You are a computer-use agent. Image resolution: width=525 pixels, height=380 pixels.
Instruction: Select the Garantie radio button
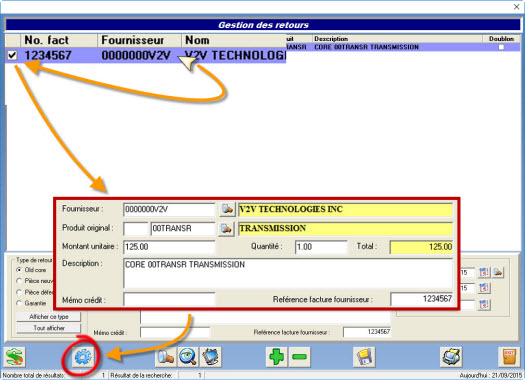(x=19, y=303)
